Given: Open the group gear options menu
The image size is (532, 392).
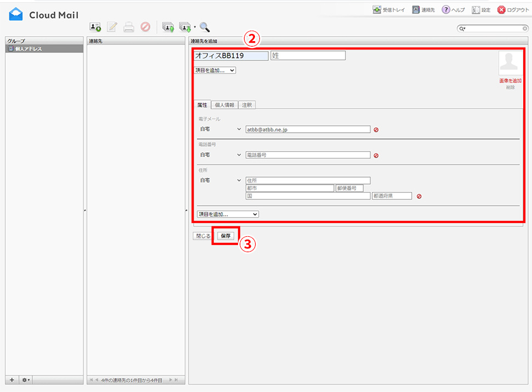Looking at the screenshot, I should pos(26,380).
